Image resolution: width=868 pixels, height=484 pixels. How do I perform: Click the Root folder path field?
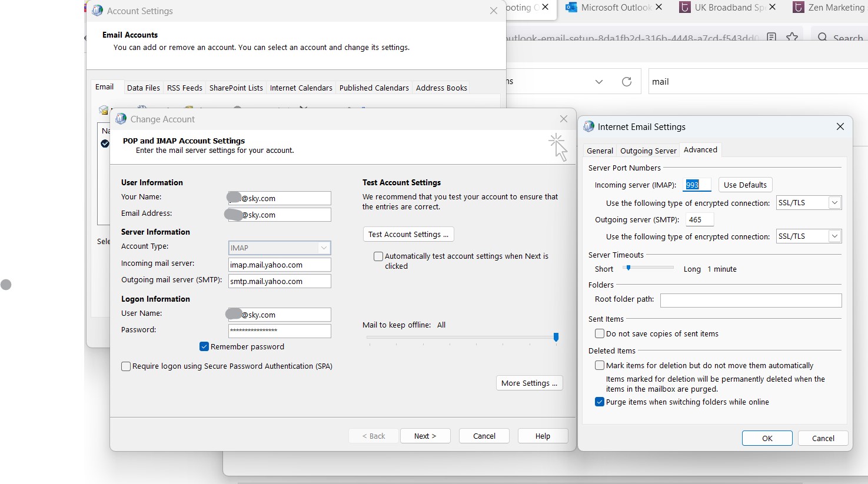tap(751, 301)
